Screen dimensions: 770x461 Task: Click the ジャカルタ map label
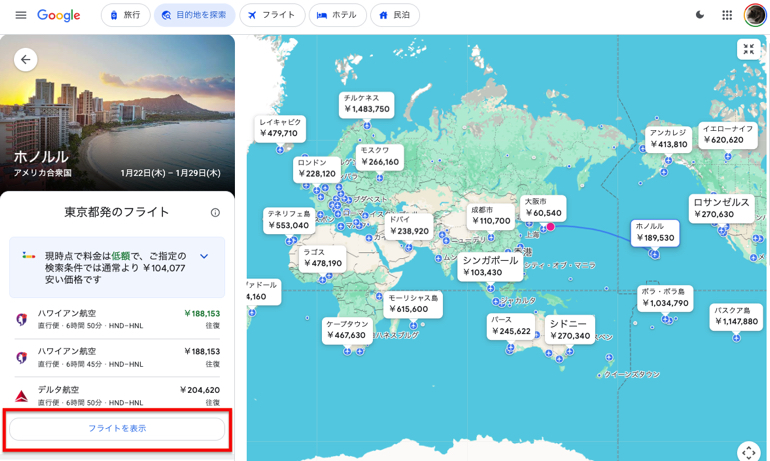pos(518,300)
